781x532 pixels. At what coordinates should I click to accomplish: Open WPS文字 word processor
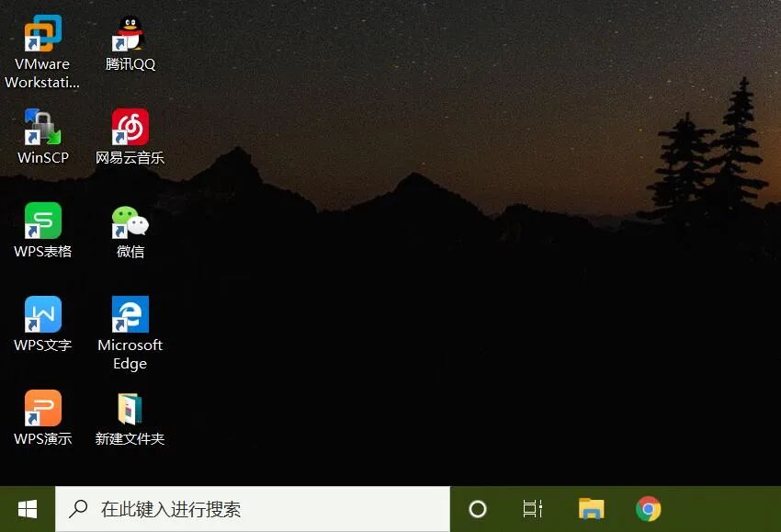pyautogui.click(x=41, y=315)
